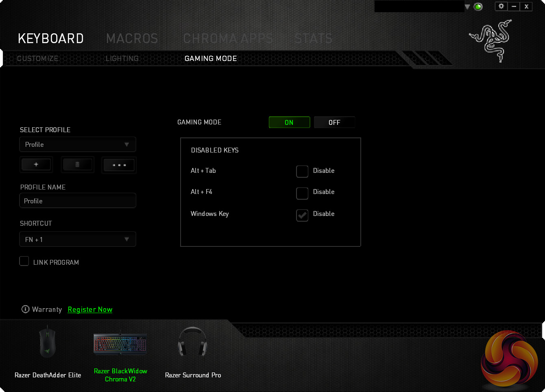Open the Select Profile dropdown
This screenshot has height=392, width=545.
[x=78, y=144]
